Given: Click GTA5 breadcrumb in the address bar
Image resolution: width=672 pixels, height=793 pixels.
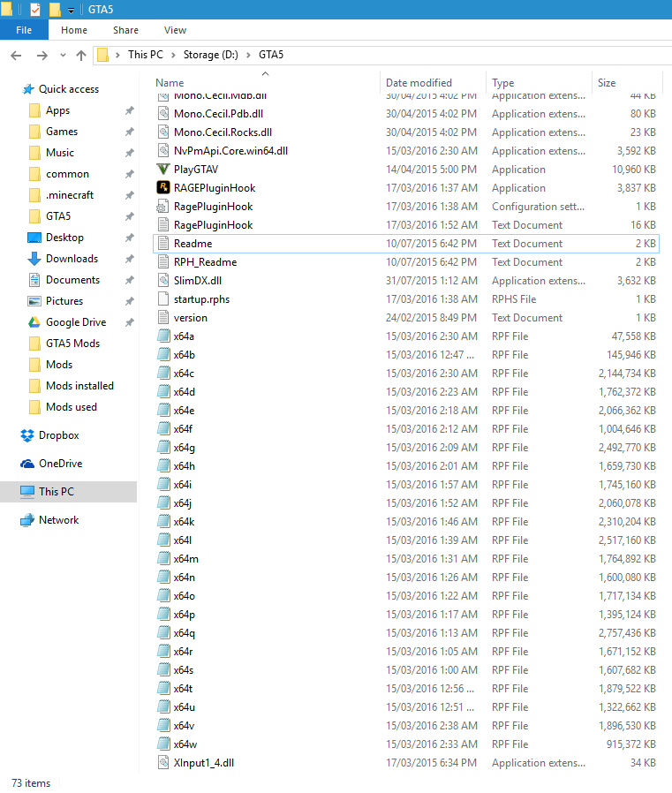Looking at the screenshot, I should pos(271,55).
